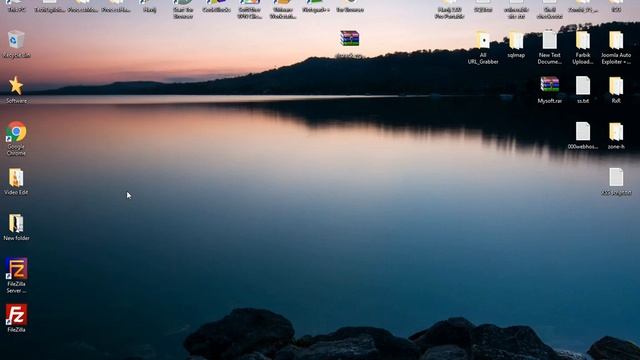Select the RxR folder
This screenshot has height=360, width=640.
click(616, 86)
